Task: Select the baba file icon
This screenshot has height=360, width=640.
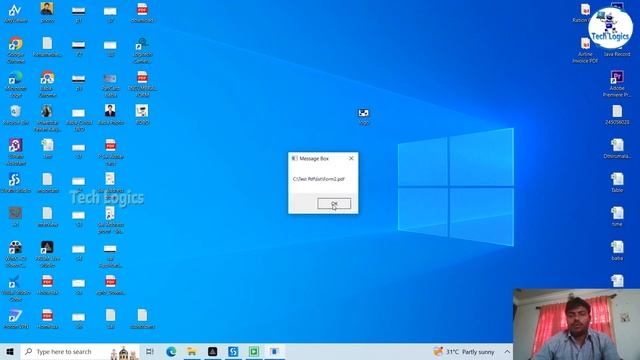Action: 617,250
